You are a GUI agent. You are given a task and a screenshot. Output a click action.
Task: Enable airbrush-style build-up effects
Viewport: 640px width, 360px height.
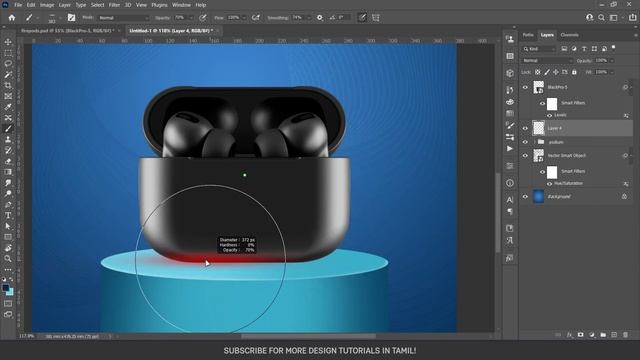pos(256,18)
